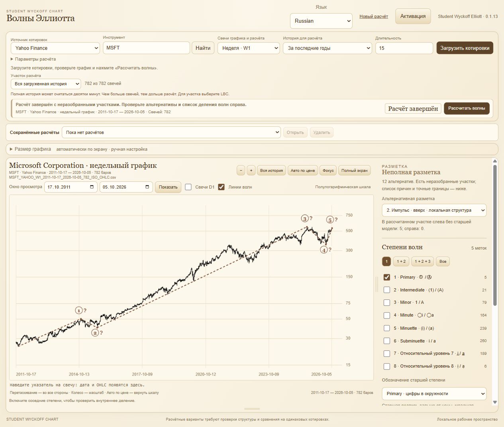Uncheck the Primary wave degree

386,277
